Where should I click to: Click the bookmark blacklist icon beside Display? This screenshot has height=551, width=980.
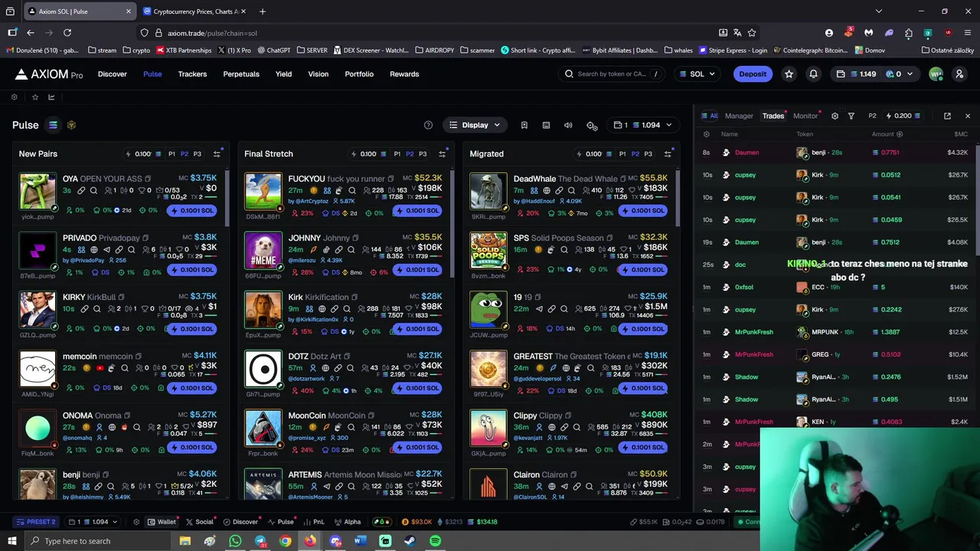click(x=524, y=125)
